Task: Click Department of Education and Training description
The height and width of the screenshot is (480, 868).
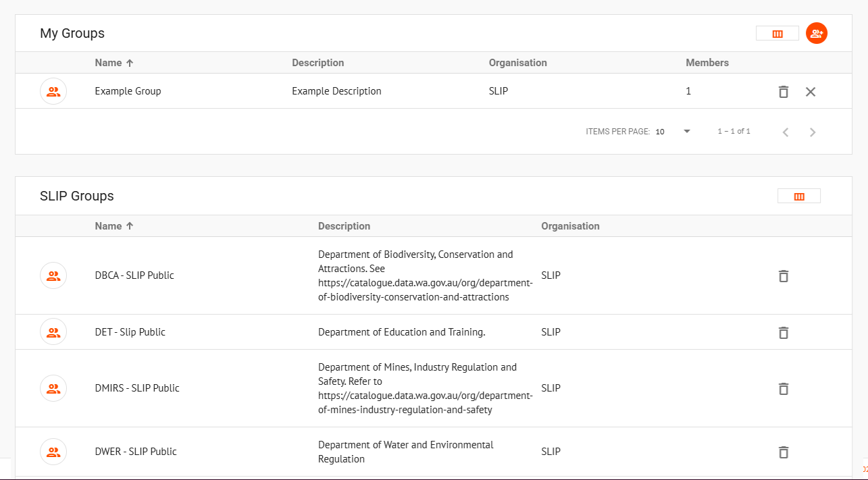Action: pyautogui.click(x=402, y=332)
